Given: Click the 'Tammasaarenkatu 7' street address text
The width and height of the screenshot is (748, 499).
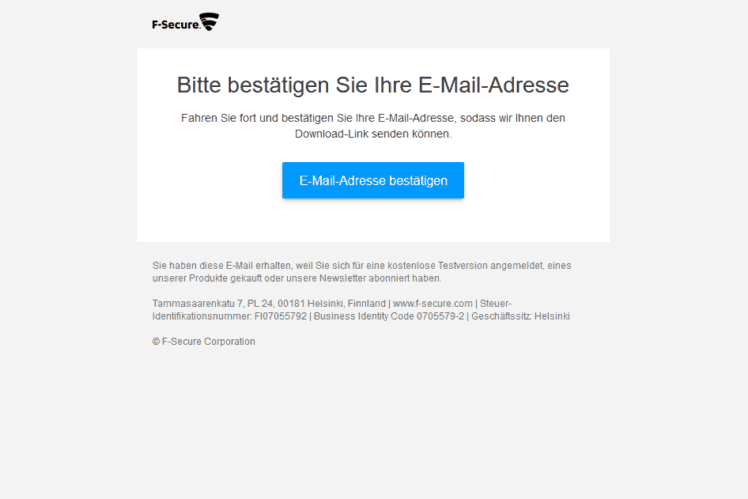Looking at the screenshot, I should tap(197, 303).
